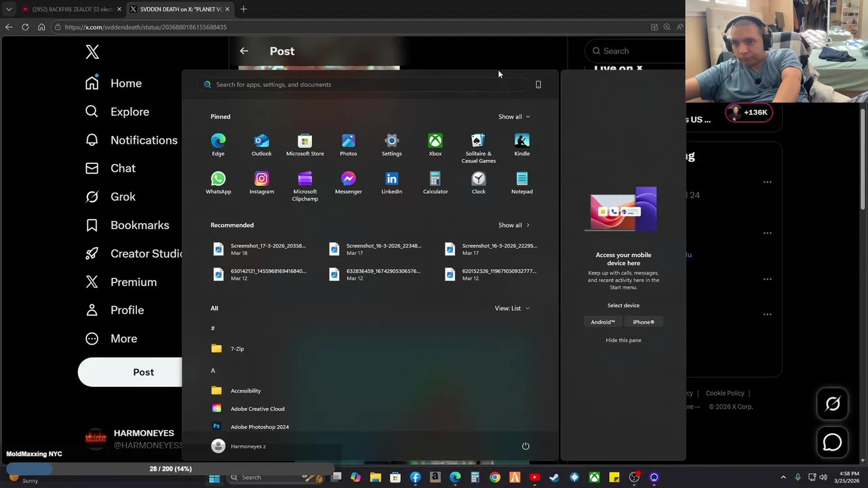The image size is (868, 488).
Task: Open Amazon from the taskbar
Action: (x=435, y=478)
